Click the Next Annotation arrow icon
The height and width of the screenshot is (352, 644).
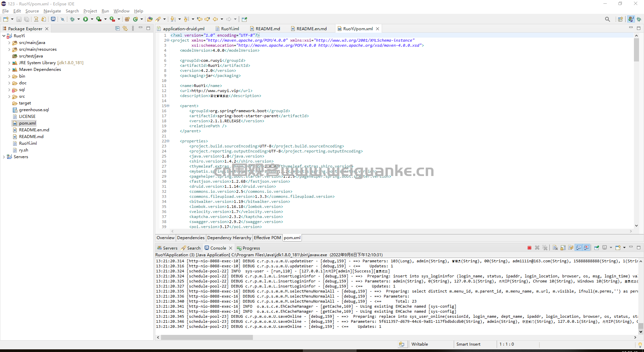coord(173,19)
